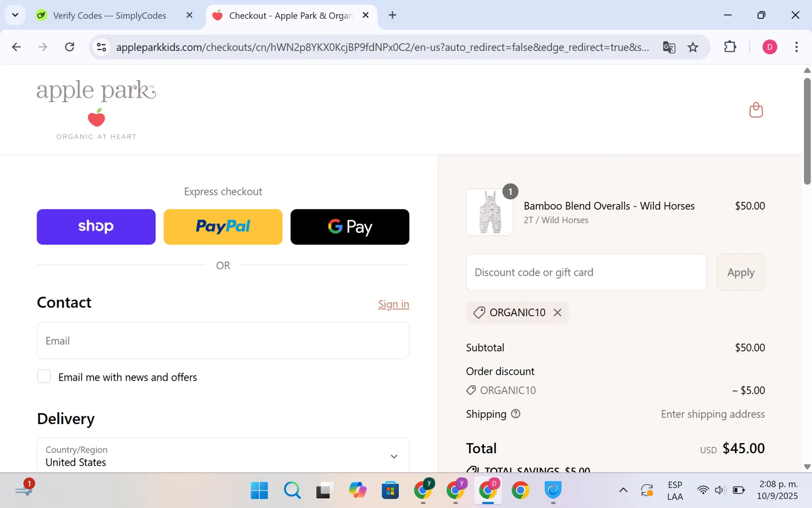Open the browser Extensions puzzle icon

730,47
